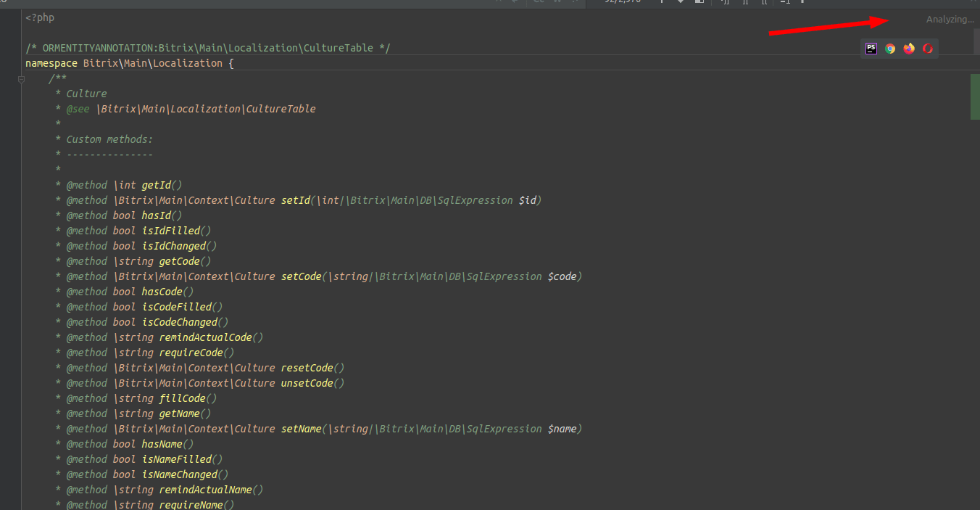The width and height of the screenshot is (980, 510).
Task: Click the getCode() method annotation
Action: [138, 261]
